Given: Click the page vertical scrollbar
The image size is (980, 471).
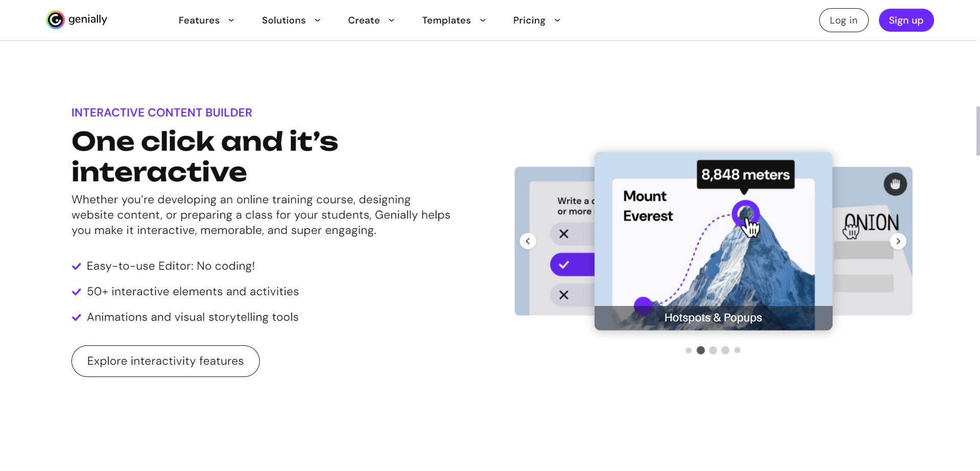Looking at the screenshot, I should [977, 131].
